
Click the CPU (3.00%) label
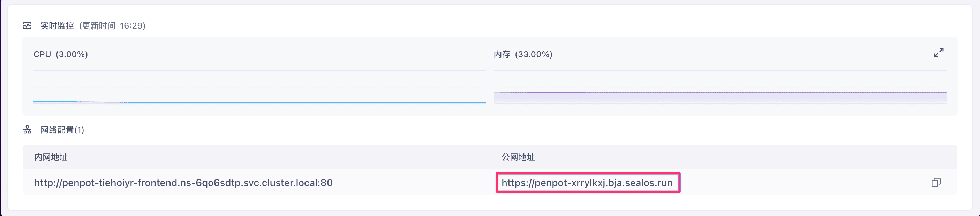point(61,54)
